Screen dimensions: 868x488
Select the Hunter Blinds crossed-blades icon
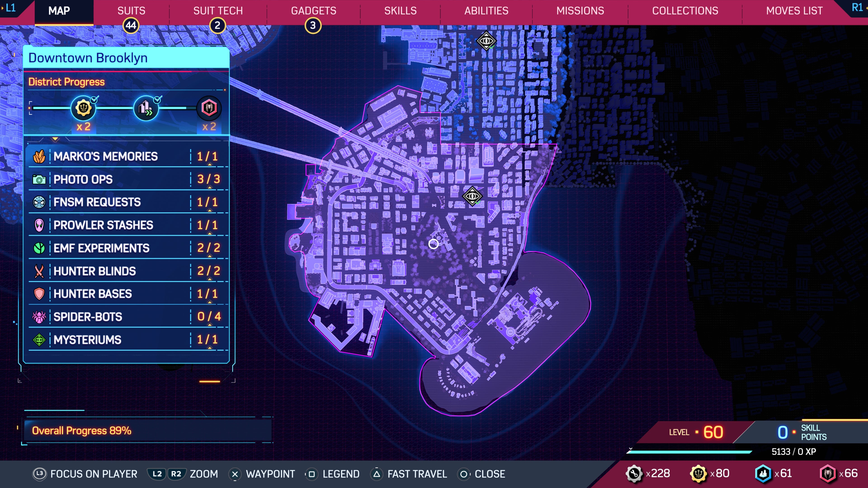[x=39, y=271]
